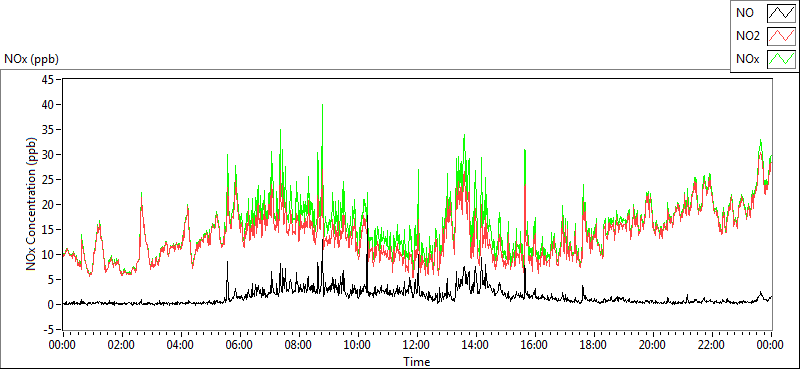Click the 06:00 time axis label
Screen dimensions: 800x369
(239, 345)
